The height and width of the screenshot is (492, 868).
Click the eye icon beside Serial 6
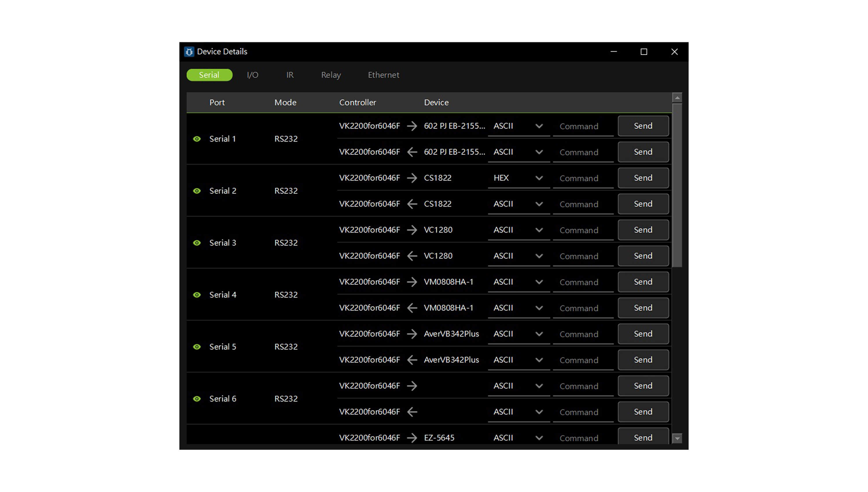tap(197, 399)
